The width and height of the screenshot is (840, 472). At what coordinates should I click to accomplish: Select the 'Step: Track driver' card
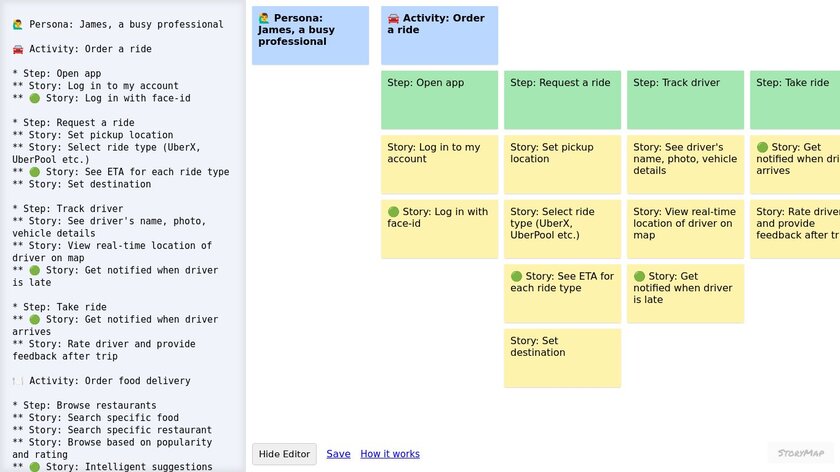685,100
